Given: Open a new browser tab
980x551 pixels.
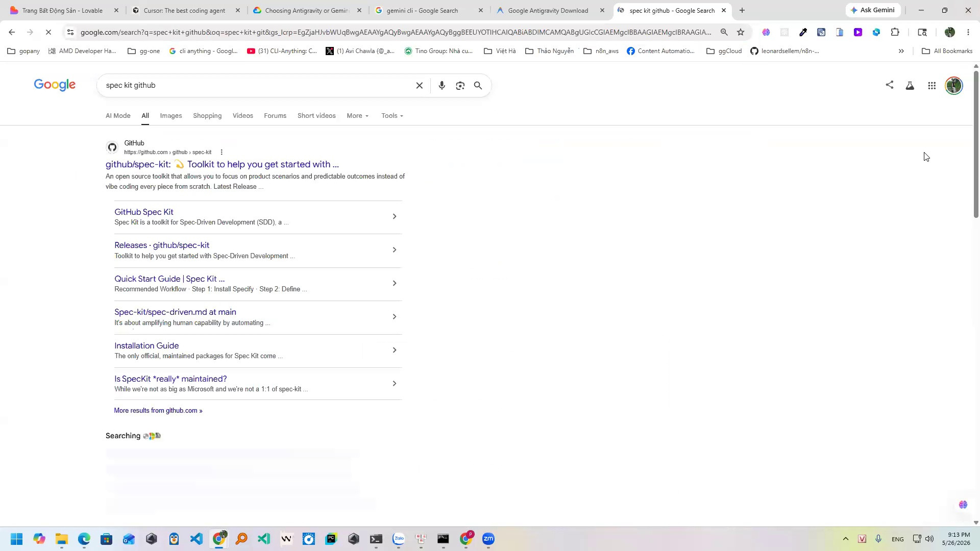Looking at the screenshot, I should pyautogui.click(x=742, y=10).
